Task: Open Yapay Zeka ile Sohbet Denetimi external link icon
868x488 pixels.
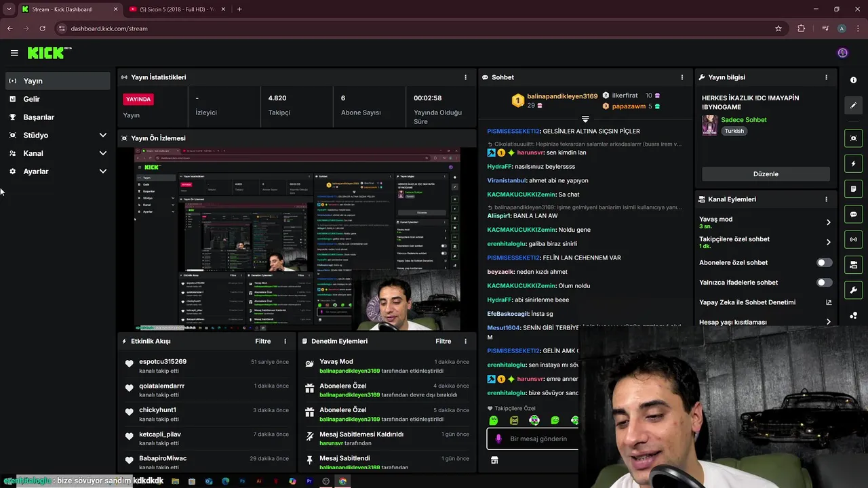Action: (828, 302)
